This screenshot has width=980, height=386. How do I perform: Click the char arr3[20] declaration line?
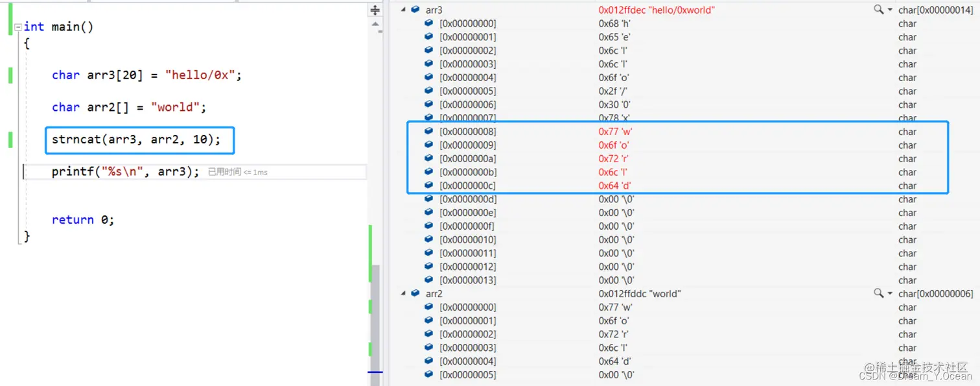(146, 75)
